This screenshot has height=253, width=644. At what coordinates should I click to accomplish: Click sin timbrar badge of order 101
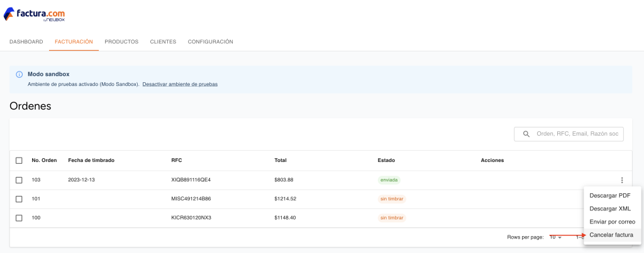(392, 199)
